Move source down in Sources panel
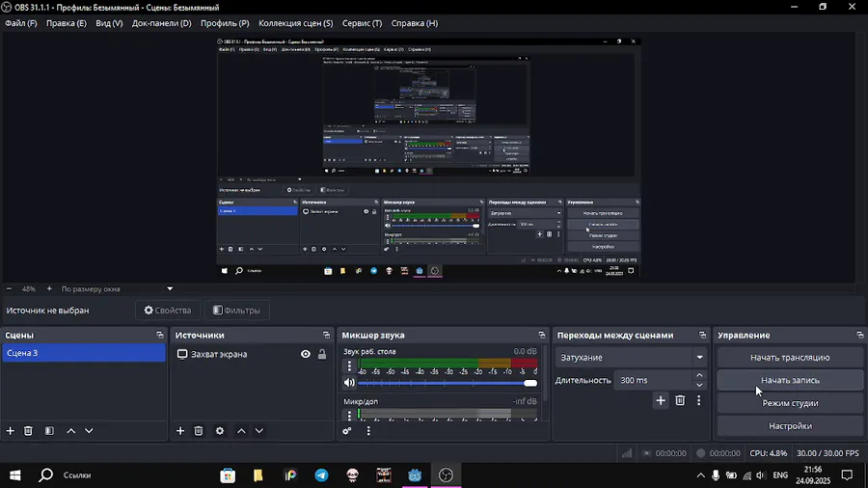 point(259,430)
